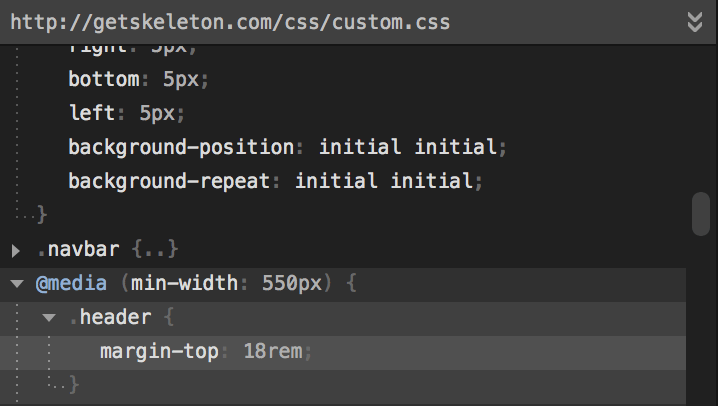The height and width of the screenshot is (406, 718).
Task: Collapse the @media min-width block
Action: [x=17, y=284]
